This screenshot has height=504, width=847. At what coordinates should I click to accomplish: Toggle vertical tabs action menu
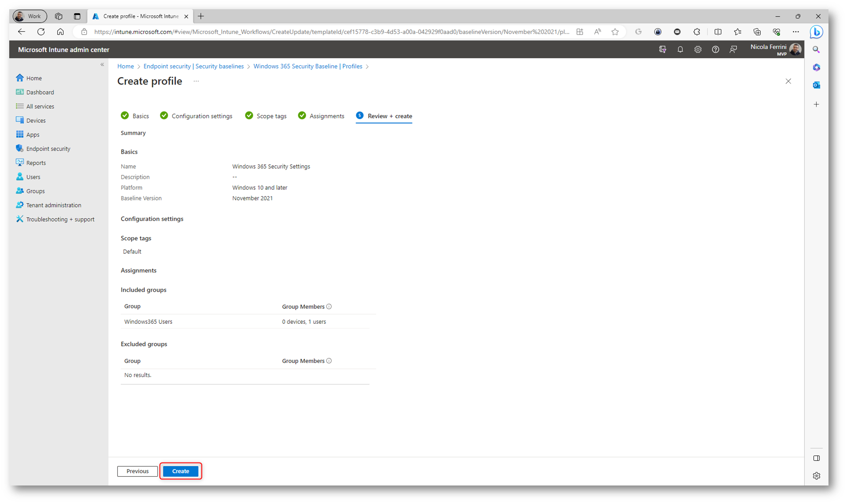77,16
